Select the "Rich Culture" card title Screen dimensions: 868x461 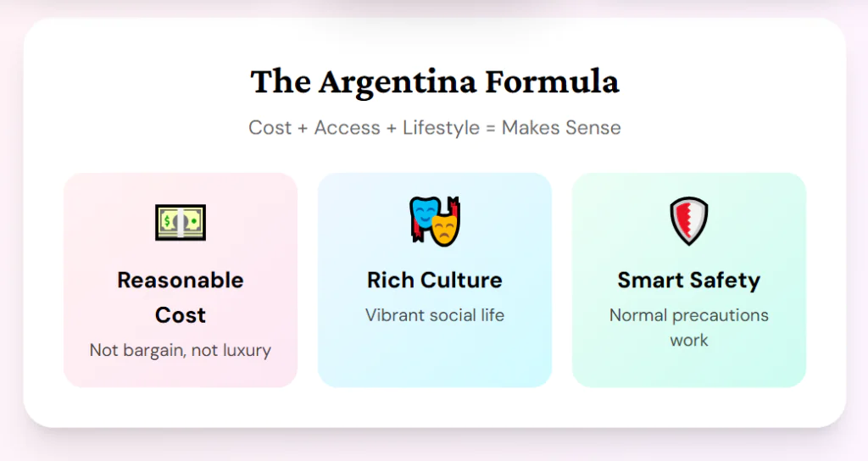435,280
